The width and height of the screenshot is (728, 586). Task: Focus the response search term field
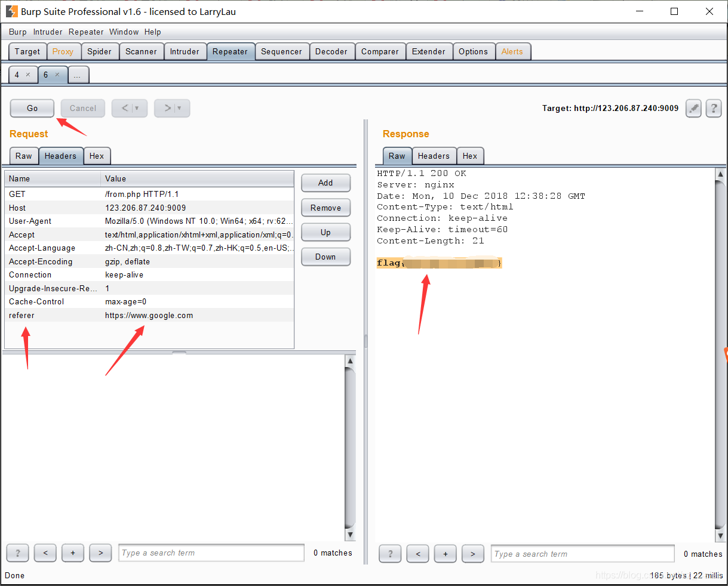pyautogui.click(x=583, y=554)
